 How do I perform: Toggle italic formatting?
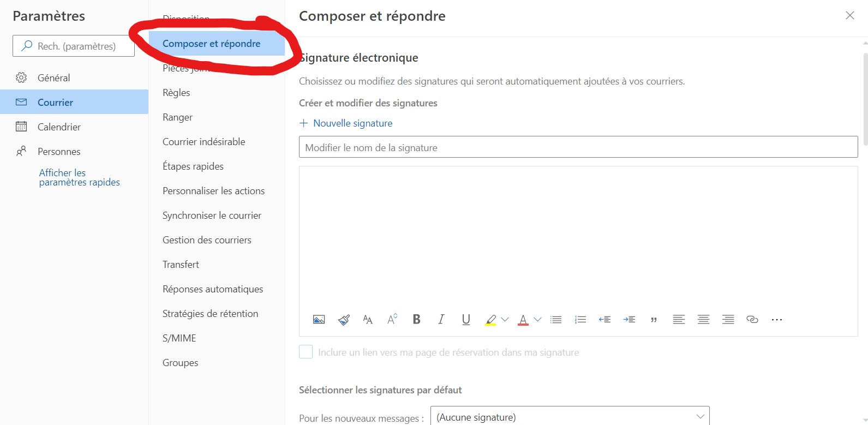pos(441,320)
